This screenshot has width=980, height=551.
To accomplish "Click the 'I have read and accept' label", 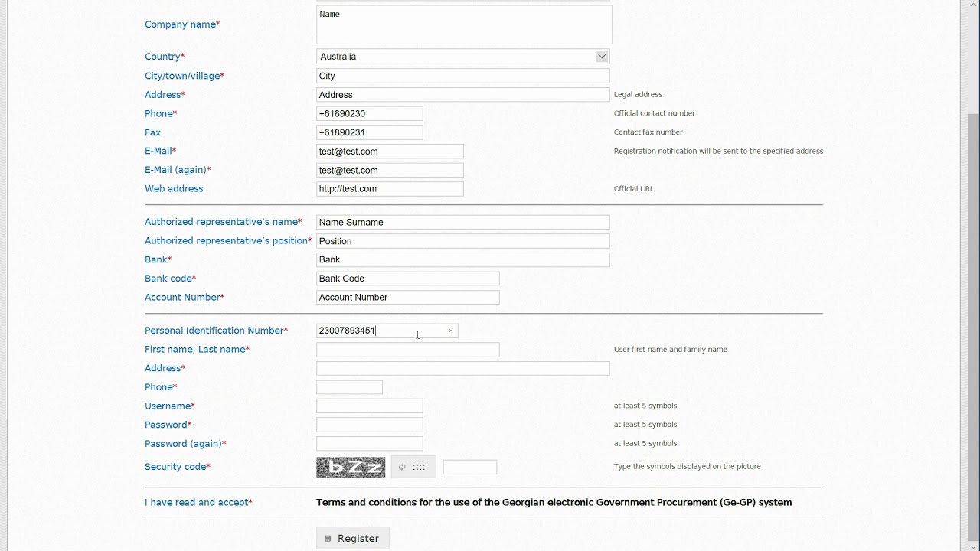I will coord(198,503).
